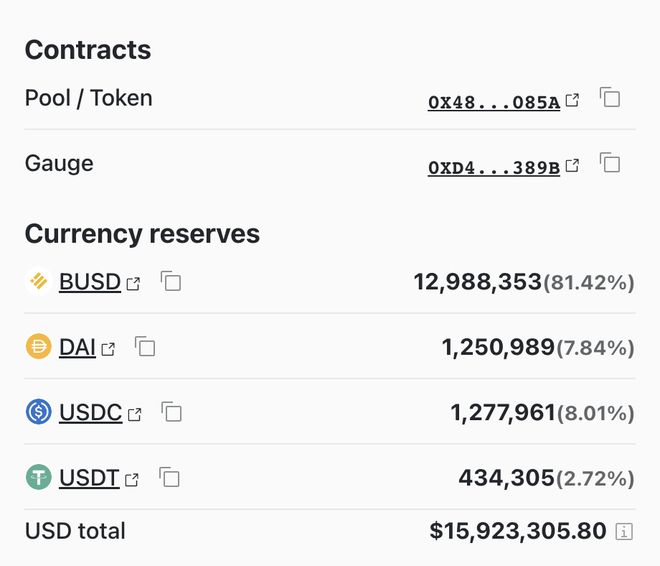The height and width of the screenshot is (566, 660).
Task: Copy the Pool / Token contract address
Action: (x=610, y=98)
